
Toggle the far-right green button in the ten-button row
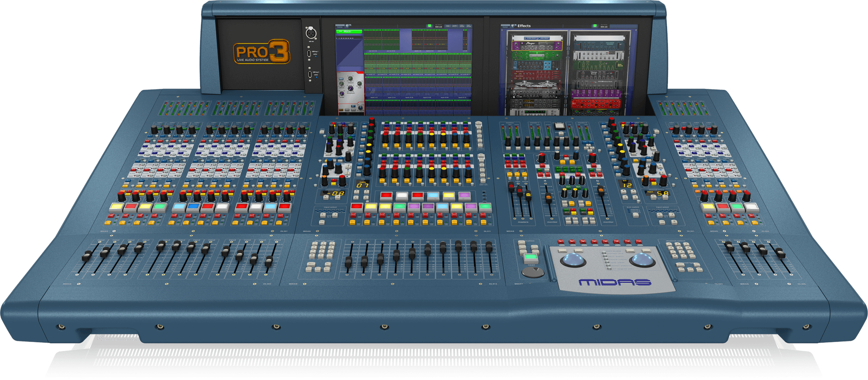[485, 207]
